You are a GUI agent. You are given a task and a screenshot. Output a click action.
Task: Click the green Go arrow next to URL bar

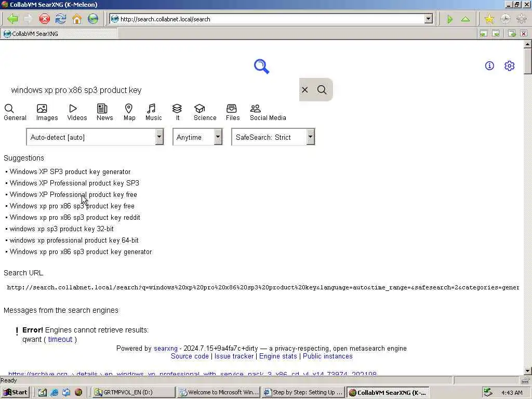[x=450, y=19]
